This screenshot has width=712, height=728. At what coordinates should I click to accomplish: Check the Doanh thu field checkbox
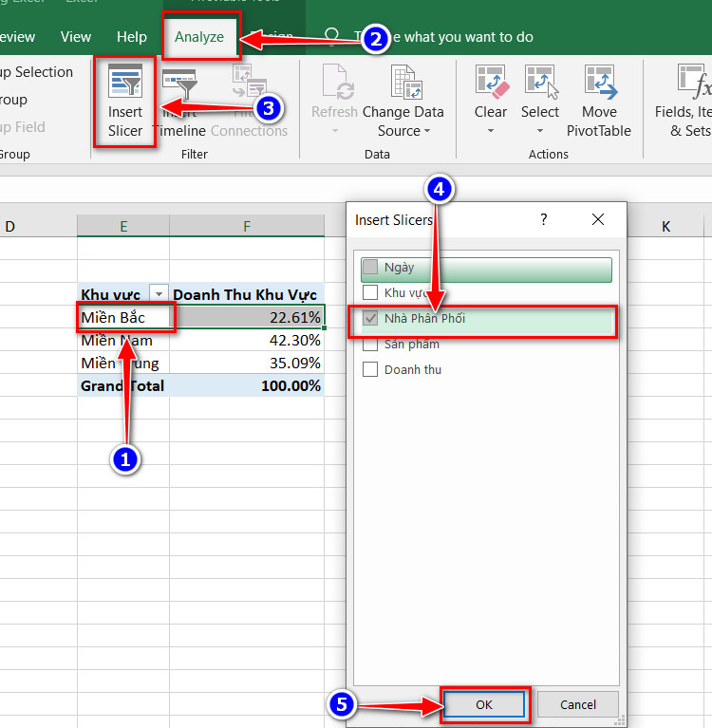click(x=370, y=369)
